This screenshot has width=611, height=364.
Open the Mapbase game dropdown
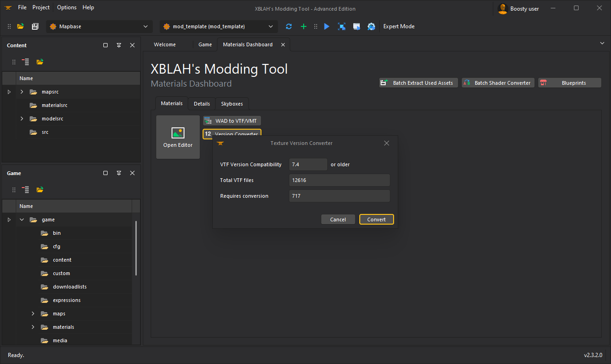pos(99,27)
